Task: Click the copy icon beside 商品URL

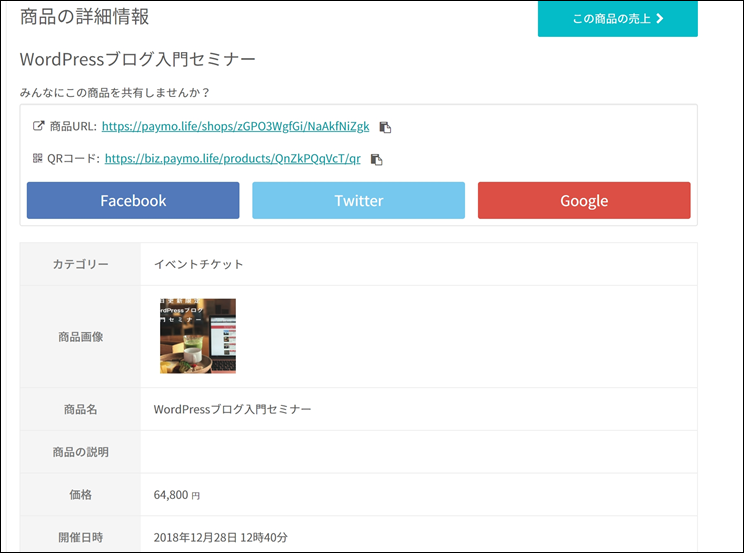Action: click(x=385, y=127)
